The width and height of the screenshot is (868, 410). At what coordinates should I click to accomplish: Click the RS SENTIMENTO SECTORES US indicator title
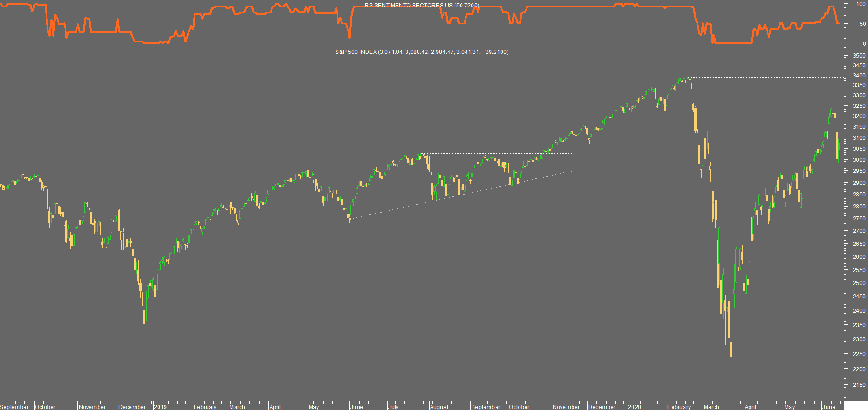[422, 6]
